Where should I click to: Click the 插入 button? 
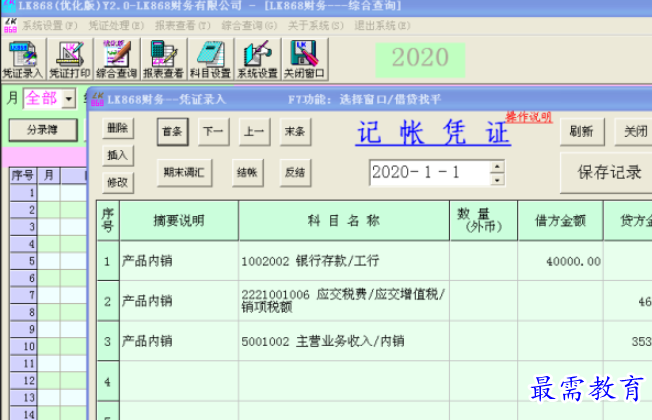coord(118,156)
